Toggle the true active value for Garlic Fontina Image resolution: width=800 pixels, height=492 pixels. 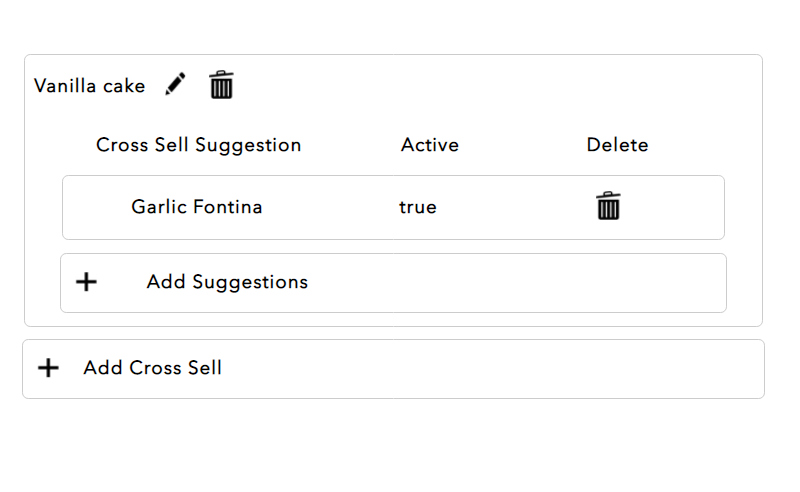tap(418, 207)
